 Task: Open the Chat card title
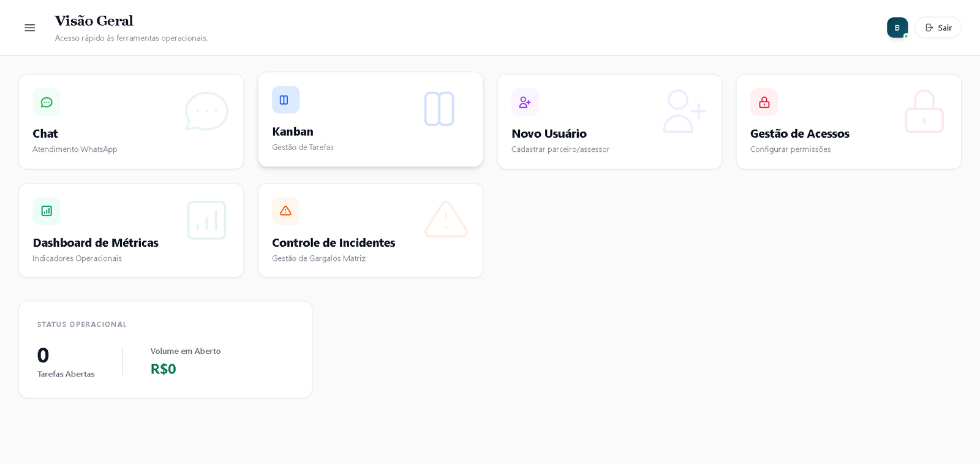pos(45,133)
